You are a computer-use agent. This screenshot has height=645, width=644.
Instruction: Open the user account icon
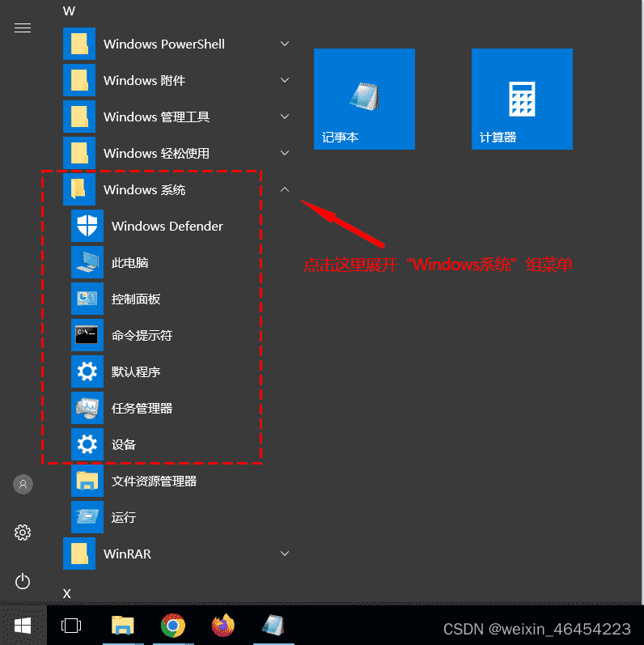click(23, 484)
